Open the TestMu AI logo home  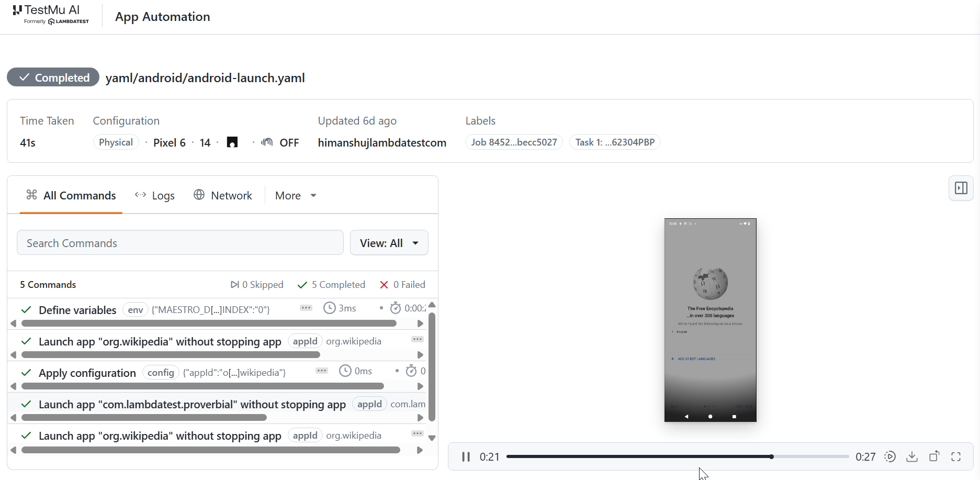[x=51, y=15]
